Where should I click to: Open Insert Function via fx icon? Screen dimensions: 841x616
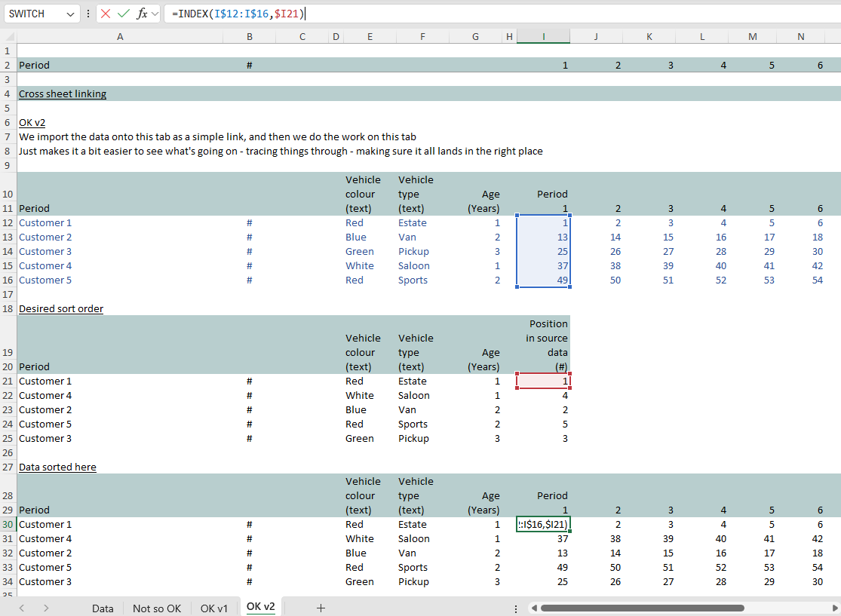(x=142, y=14)
